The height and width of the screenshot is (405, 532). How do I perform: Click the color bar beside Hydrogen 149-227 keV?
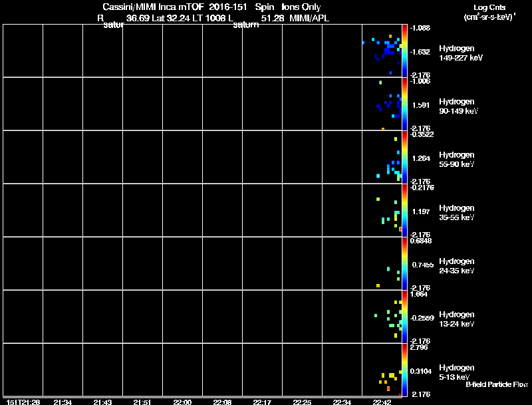tap(404, 51)
